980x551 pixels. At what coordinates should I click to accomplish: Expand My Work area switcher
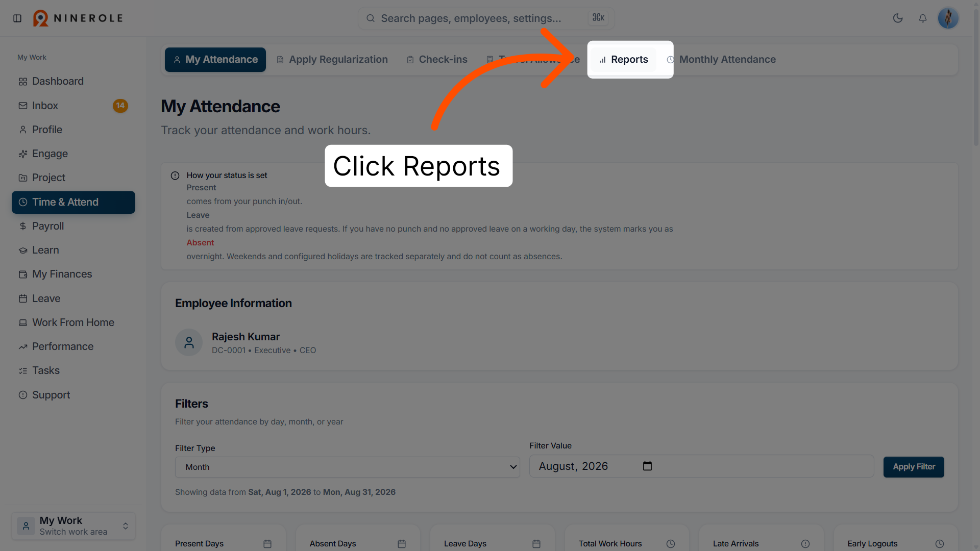[73, 526]
